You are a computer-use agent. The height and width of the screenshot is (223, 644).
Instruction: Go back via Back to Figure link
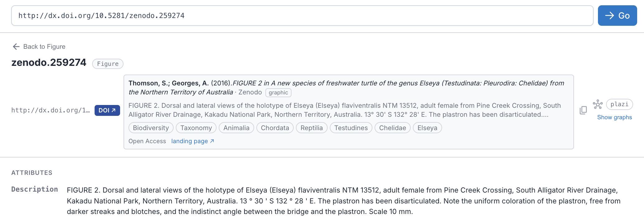(x=39, y=47)
